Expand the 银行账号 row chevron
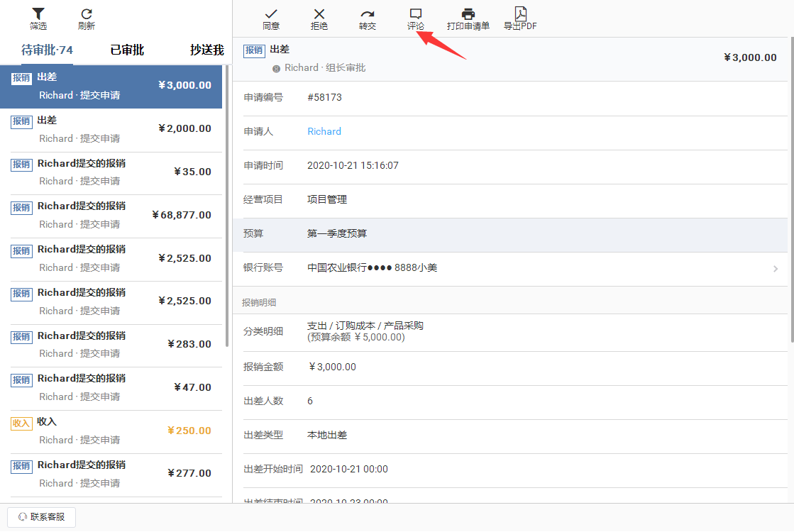This screenshot has width=794, height=532. coord(775,269)
